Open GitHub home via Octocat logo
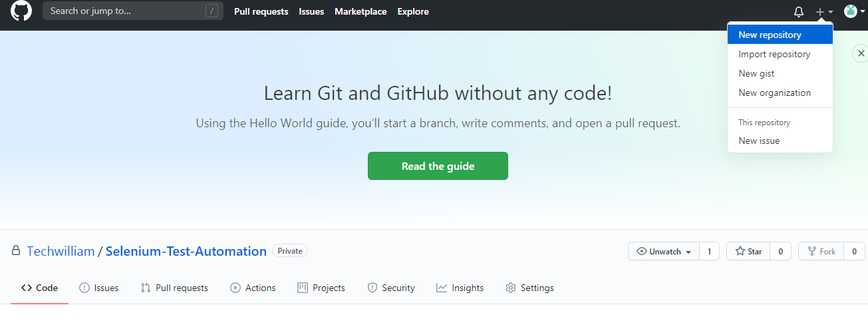The height and width of the screenshot is (321, 868). click(21, 11)
